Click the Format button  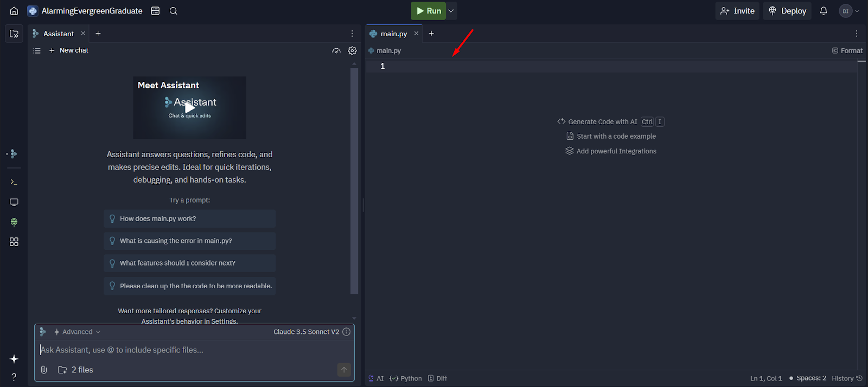847,51
